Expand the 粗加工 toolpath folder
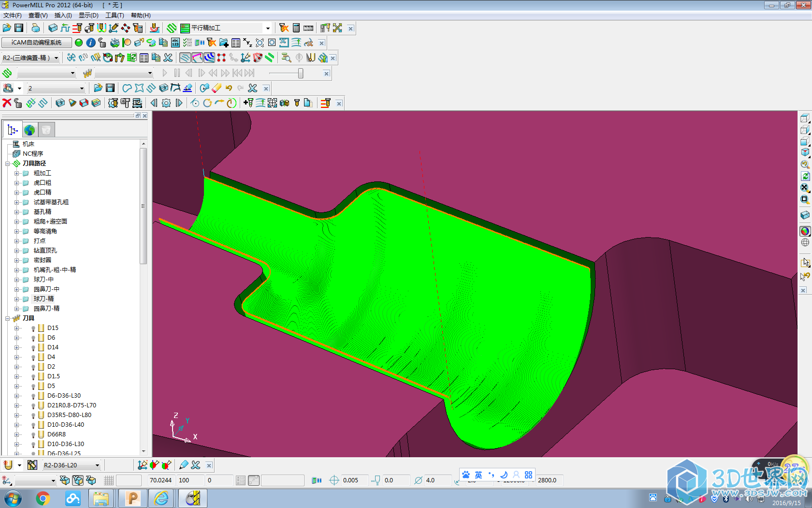This screenshot has width=812, height=508. (x=17, y=173)
